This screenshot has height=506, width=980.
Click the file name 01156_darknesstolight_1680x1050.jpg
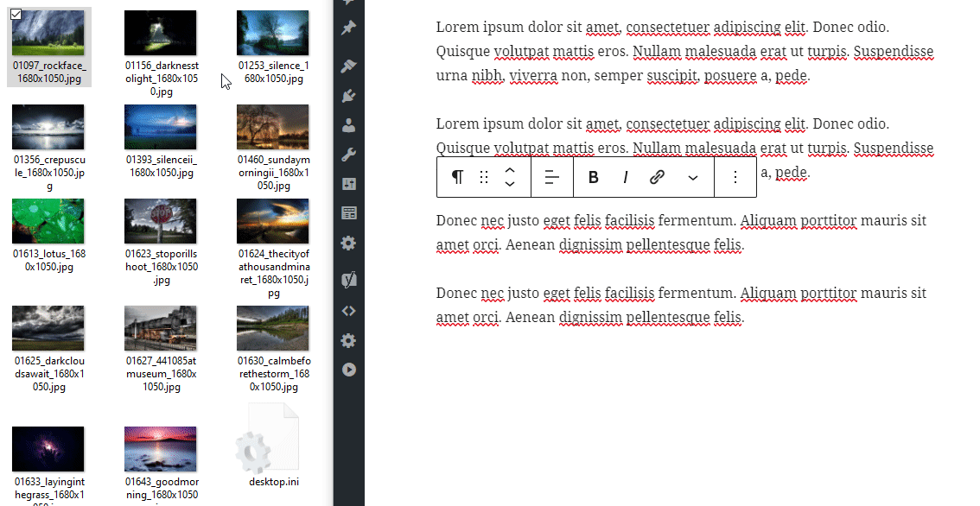click(x=162, y=79)
